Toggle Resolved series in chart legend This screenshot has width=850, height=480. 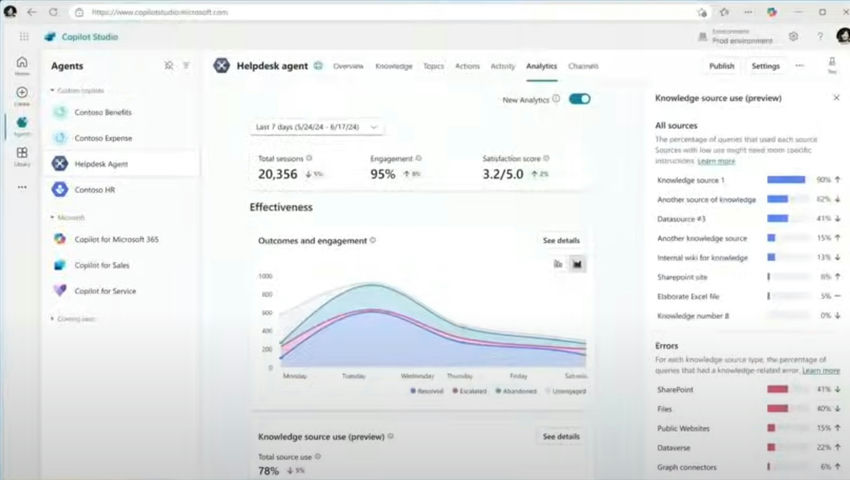coord(427,391)
